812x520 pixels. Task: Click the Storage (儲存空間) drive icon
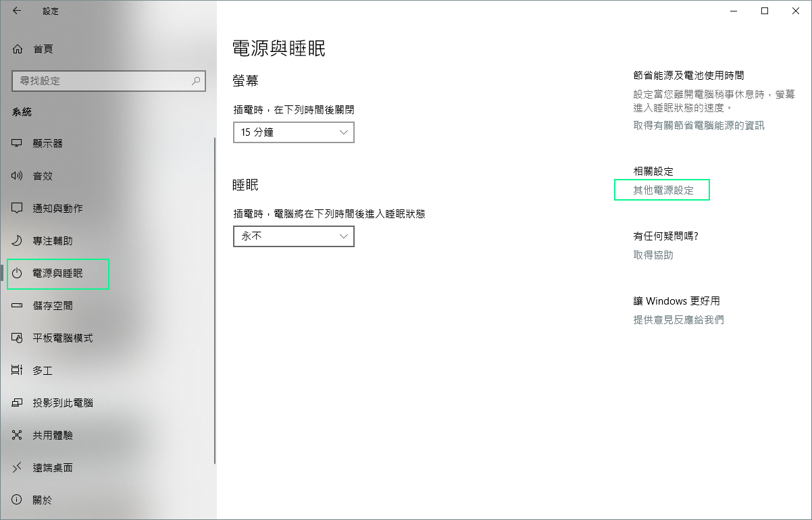18,306
